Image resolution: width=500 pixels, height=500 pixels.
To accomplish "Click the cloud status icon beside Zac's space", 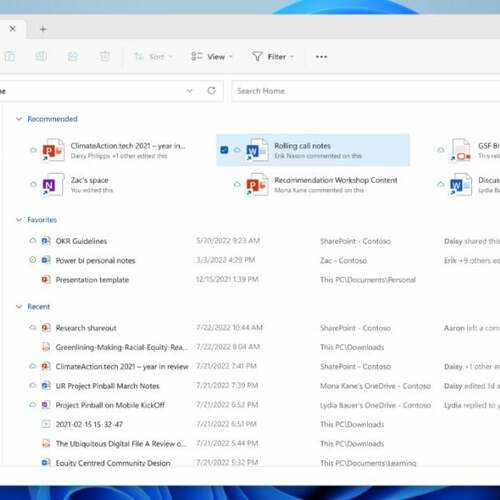I will click(x=33, y=184).
